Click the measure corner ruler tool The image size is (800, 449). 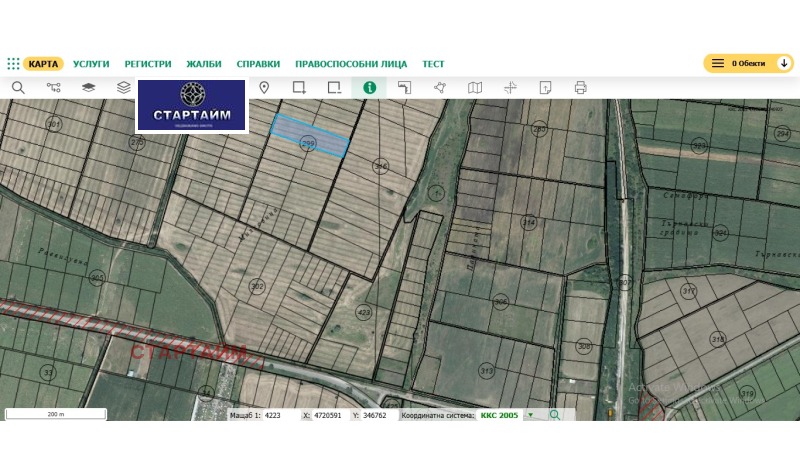click(x=405, y=88)
